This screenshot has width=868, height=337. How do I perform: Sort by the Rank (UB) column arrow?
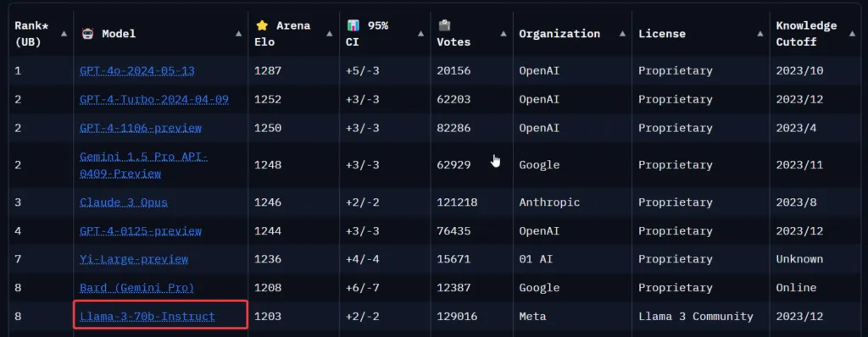point(64,34)
